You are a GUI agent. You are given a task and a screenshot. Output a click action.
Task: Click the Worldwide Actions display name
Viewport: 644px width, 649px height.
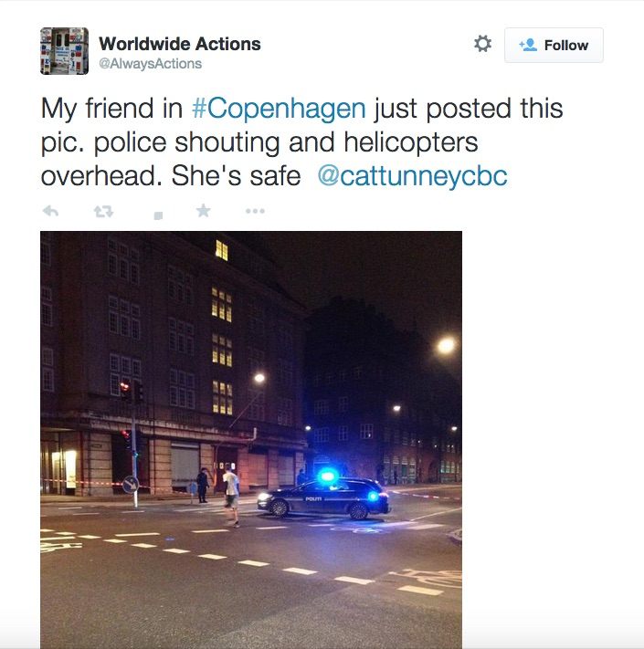click(180, 44)
